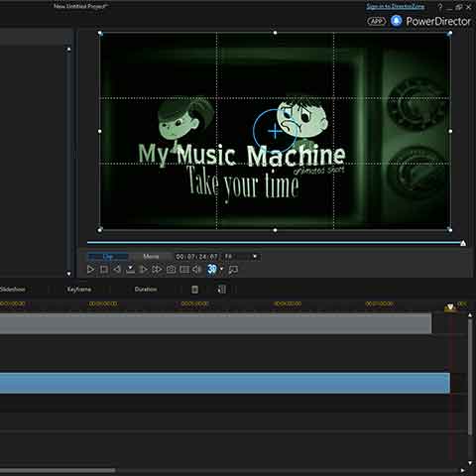Fast forward the preview
476x476 pixels.
[x=157, y=270]
